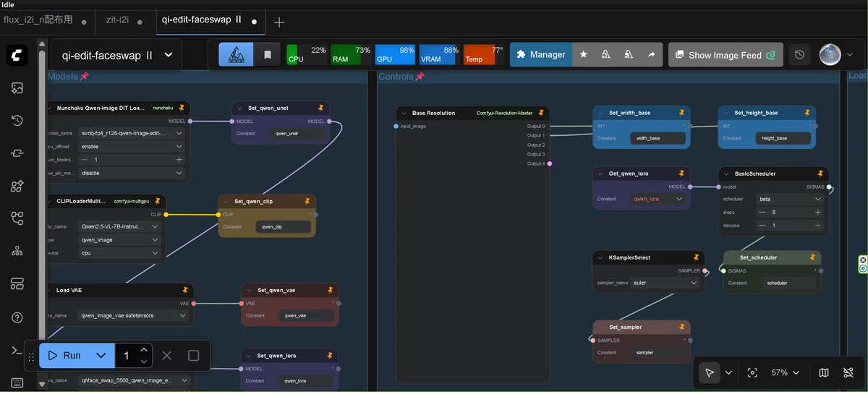Open the Run button options dropdown arrow
868x394 pixels.
pyautogui.click(x=101, y=355)
